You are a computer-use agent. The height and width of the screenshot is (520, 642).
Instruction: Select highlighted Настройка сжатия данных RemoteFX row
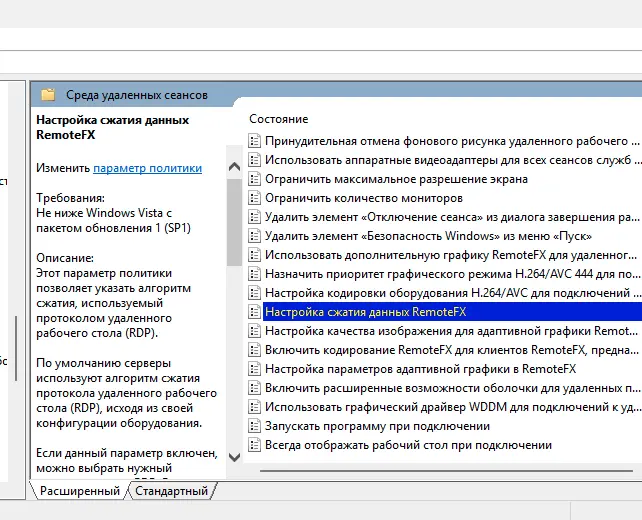(452, 312)
